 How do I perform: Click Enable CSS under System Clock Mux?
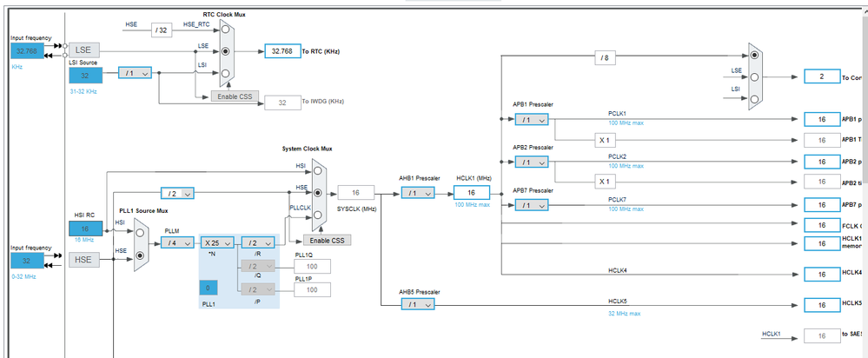click(327, 241)
